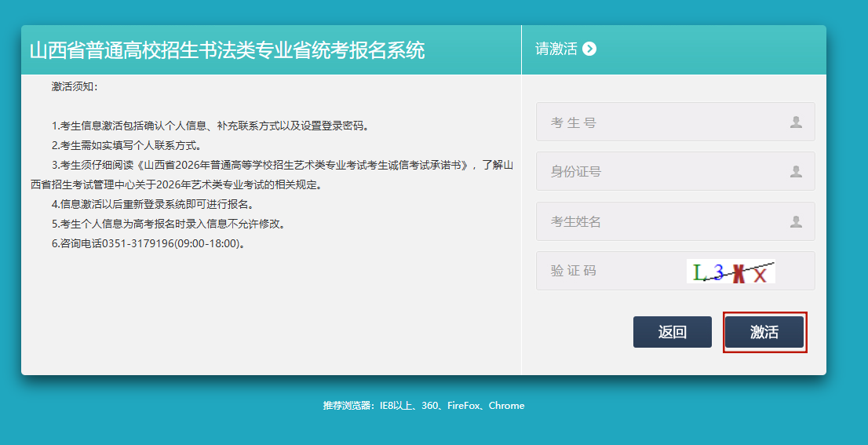Click the arrow icon beside 请激活
Screen dimensions: 868x445
[589, 49]
